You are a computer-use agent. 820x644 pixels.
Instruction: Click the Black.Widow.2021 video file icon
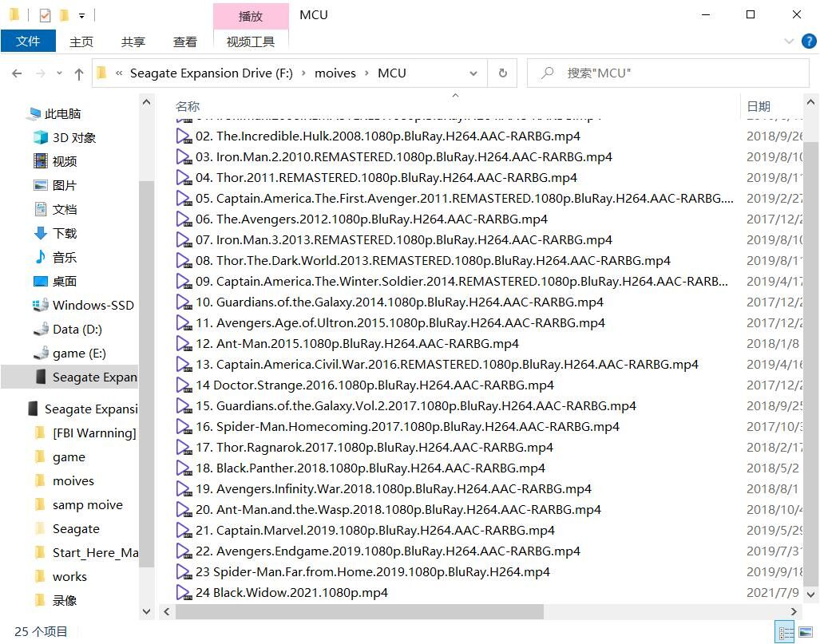click(184, 593)
